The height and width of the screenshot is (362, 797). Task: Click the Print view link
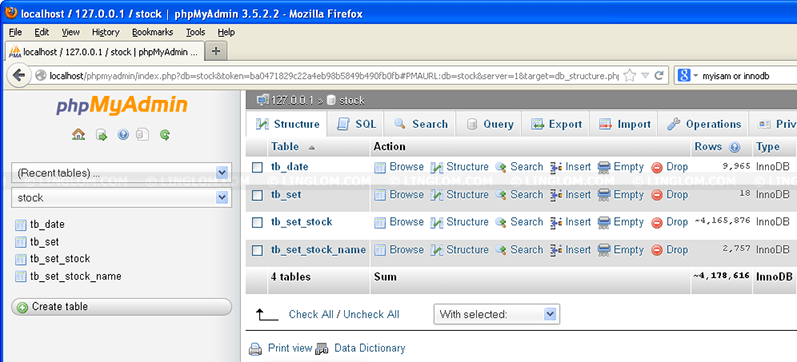(x=290, y=348)
